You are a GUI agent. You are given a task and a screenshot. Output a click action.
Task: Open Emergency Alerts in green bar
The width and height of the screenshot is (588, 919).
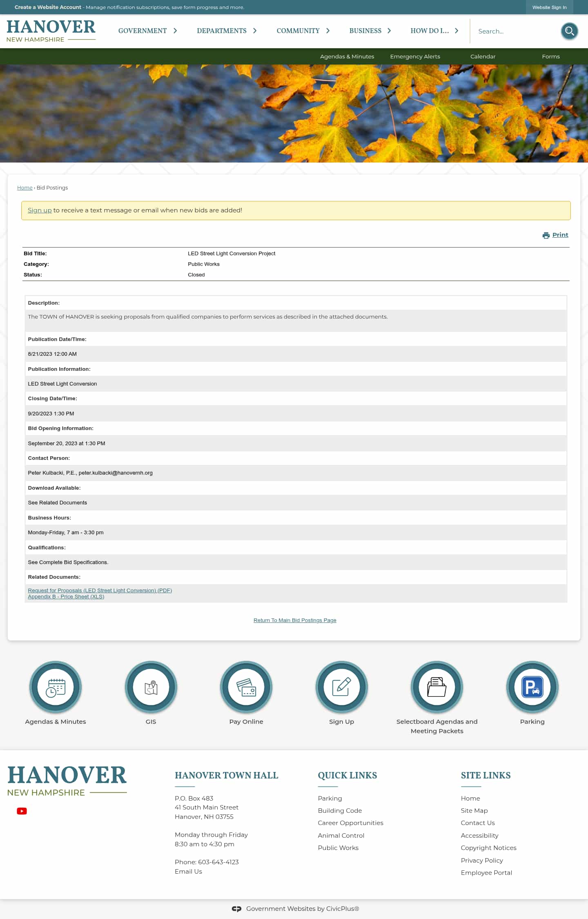coord(415,56)
